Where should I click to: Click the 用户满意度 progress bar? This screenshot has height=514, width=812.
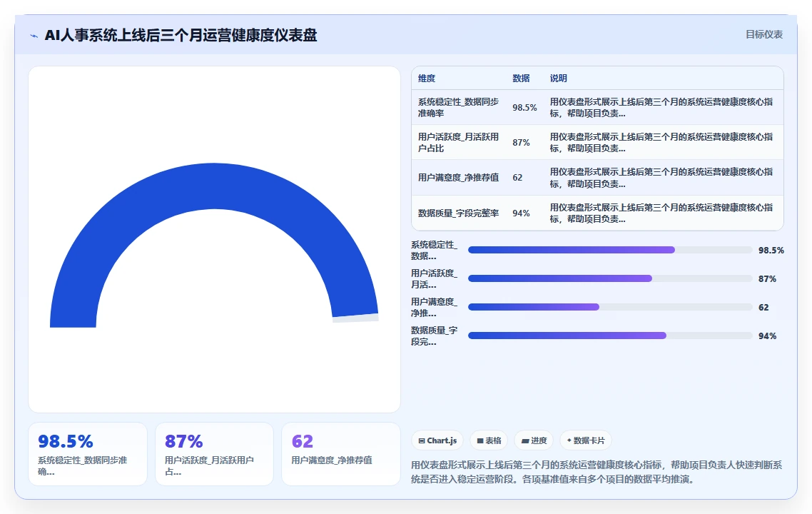pyautogui.click(x=610, y=307)
